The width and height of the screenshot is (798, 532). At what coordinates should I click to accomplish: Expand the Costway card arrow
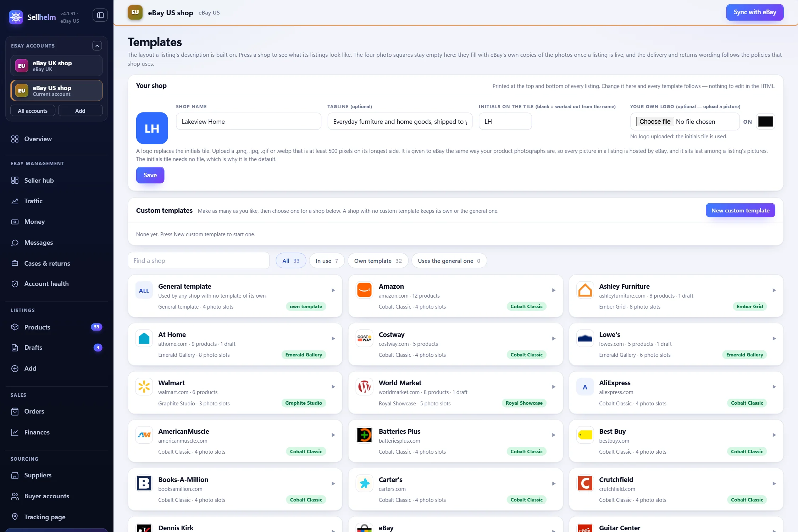click(554, 339)
